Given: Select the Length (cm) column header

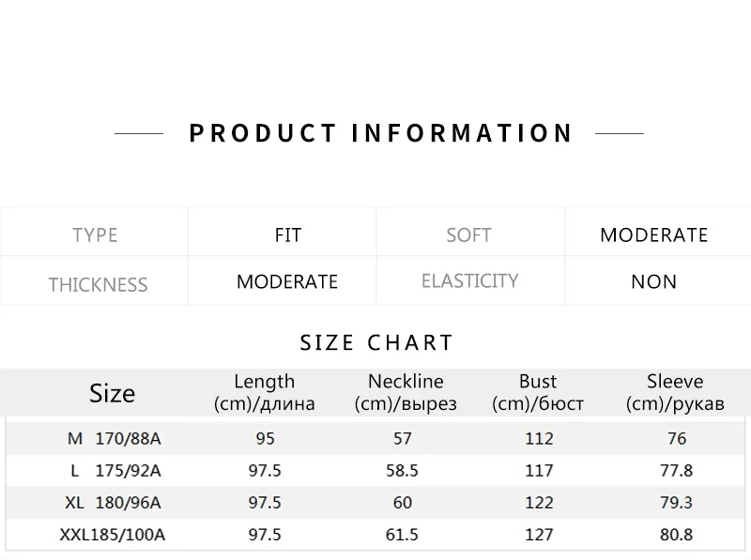Looking at the screenshot, I should [264, 393].
